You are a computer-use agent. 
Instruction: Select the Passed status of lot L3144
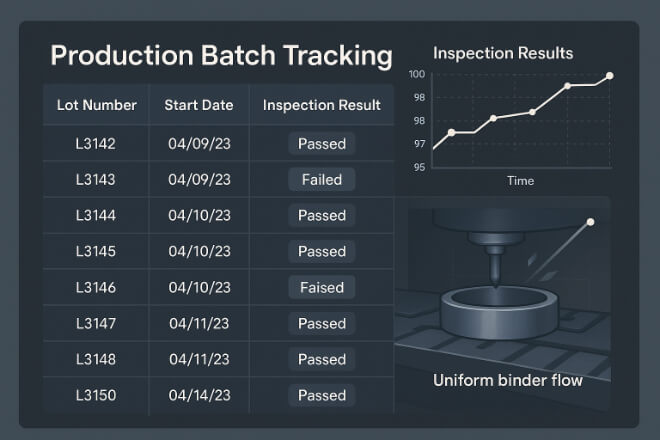tap(321, 216)
